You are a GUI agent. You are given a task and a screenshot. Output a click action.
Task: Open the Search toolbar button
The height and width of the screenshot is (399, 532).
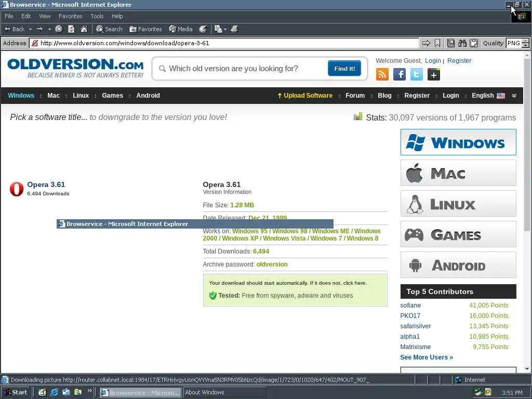(x=109, y=29)
